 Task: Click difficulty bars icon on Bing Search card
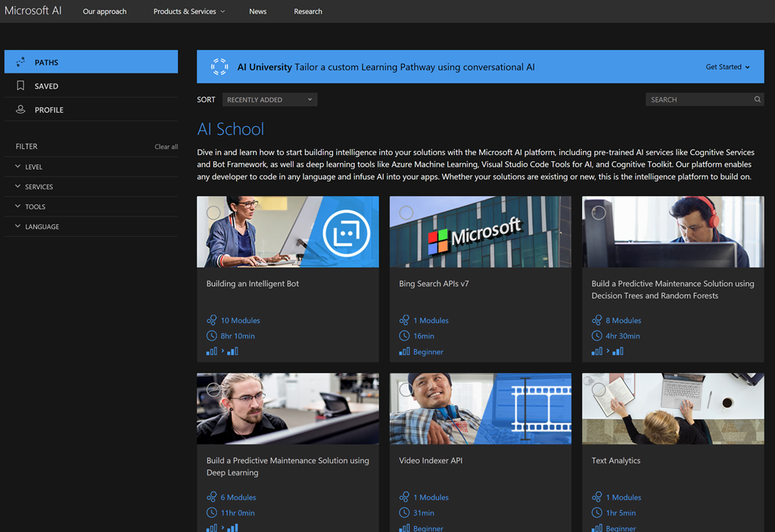pyautogui.click(x=404, y=352)
